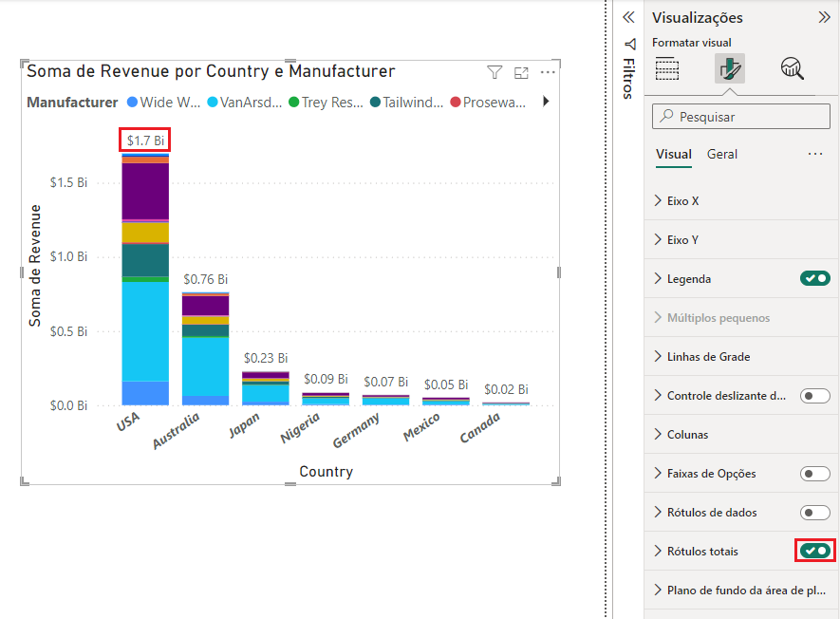The width and height of the screenshot is (840, 619).
Task: Select the Format visual paintbrush icon
Action: click(x=730, y=68)
